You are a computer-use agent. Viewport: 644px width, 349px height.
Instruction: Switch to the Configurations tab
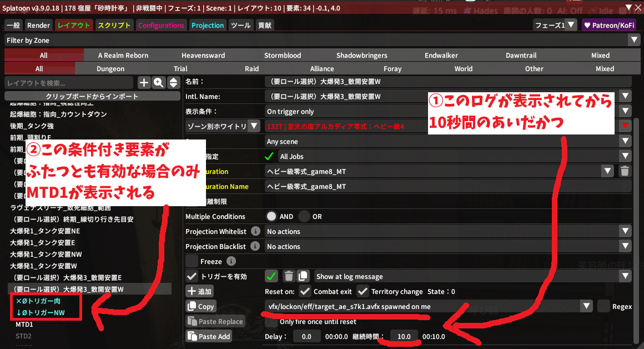(161, 26)
